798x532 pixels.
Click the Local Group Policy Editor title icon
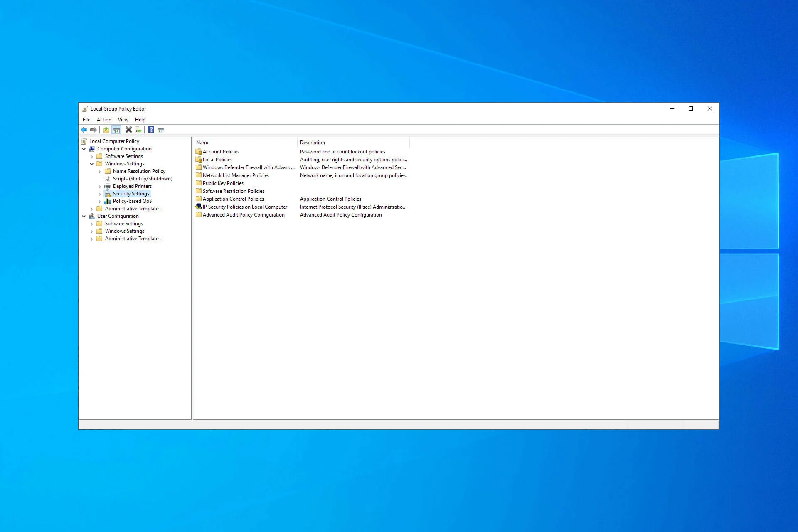(85, 109)
